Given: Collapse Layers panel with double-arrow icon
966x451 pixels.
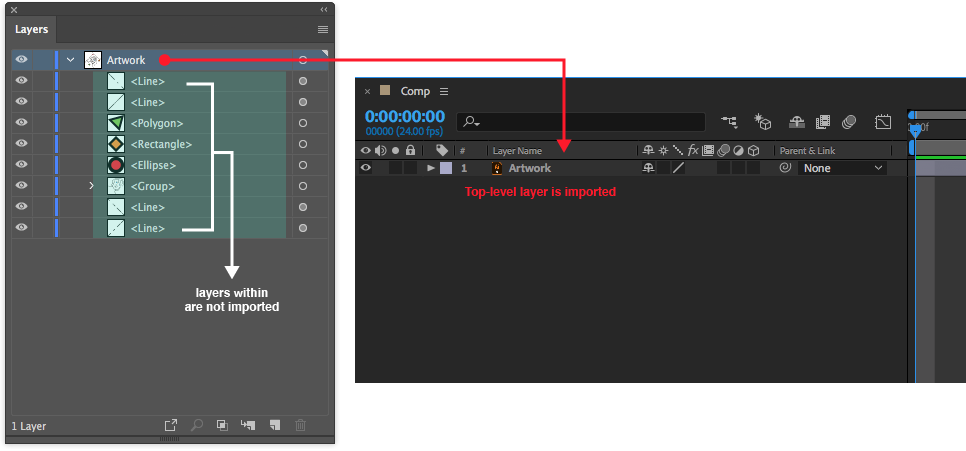Looking at the screenshot, I should 324,9.
